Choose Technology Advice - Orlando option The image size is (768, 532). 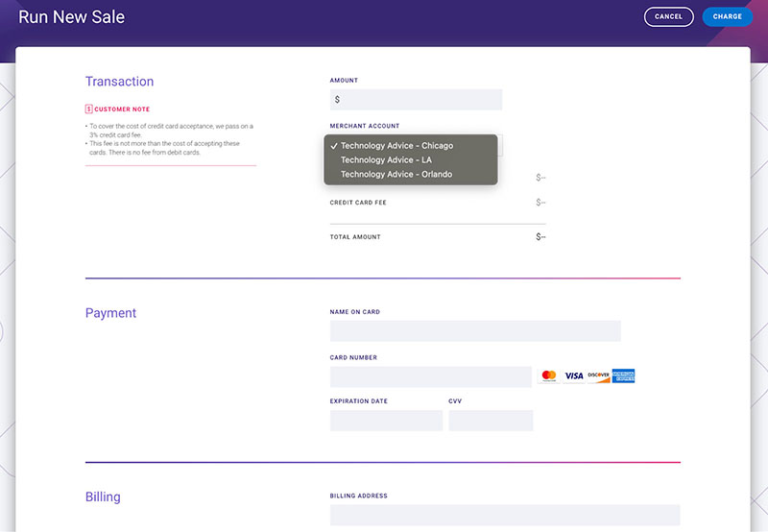pyautogui.click(x=410, y=174)
